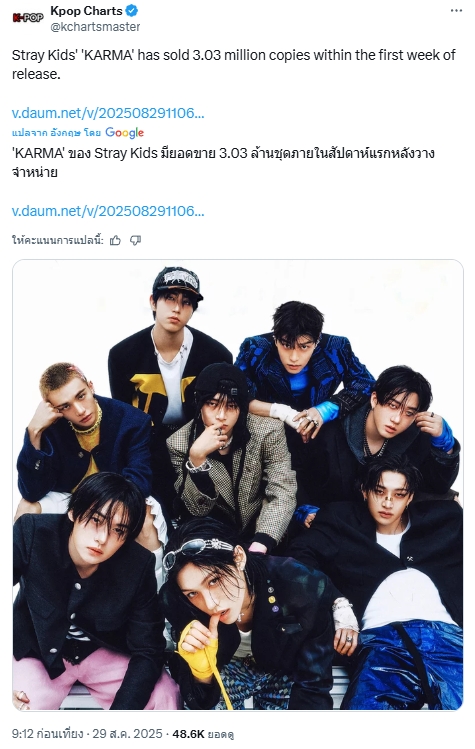
Task: Click the Thai translated tweet text
Action: coord(223,162)
